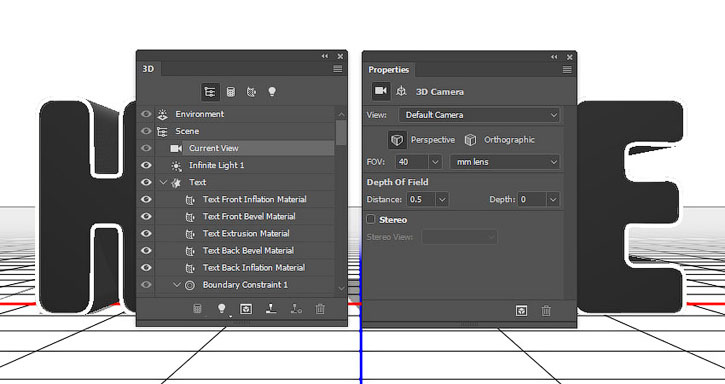This screenshot has height=384, width=725.
Task: Click the Depth value field
Action: pos(532,199)
